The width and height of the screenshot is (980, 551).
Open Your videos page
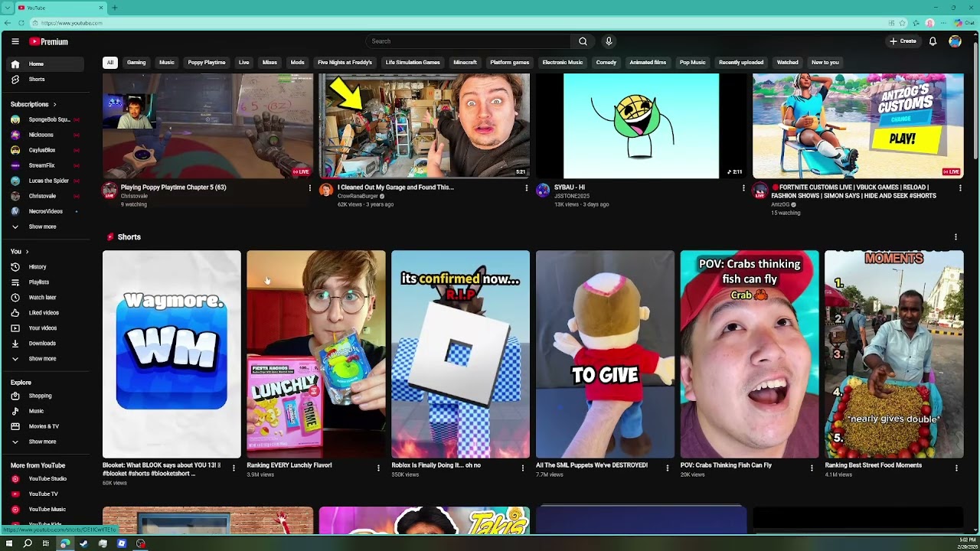46,328
